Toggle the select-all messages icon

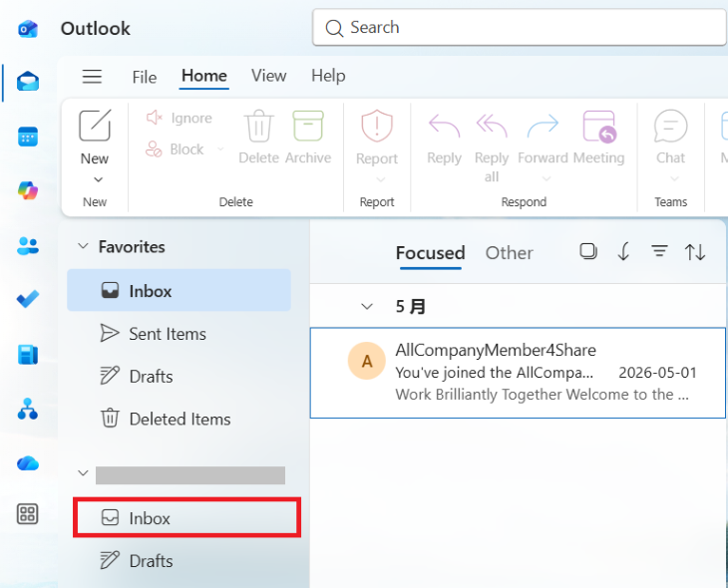588,251
